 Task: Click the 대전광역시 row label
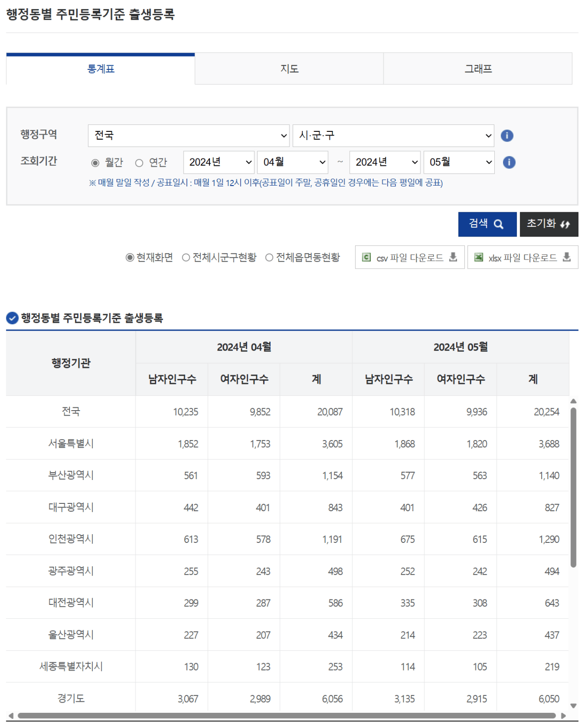pos(71,603)
